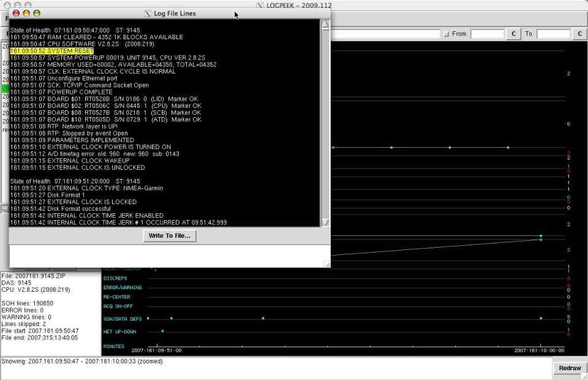Click the rightmost SOH/DATA DEFS data point
The image size is (588, 380).
[541, 318]
